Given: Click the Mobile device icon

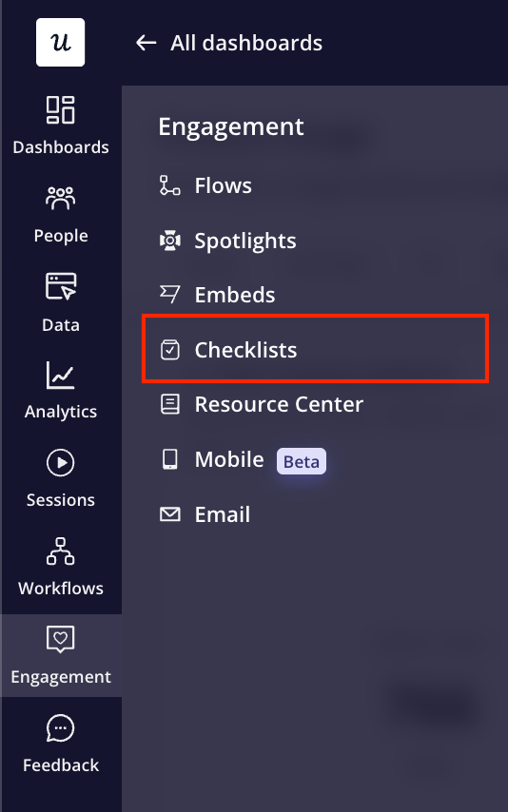Looking at the screenshot, I should [169, 459].
